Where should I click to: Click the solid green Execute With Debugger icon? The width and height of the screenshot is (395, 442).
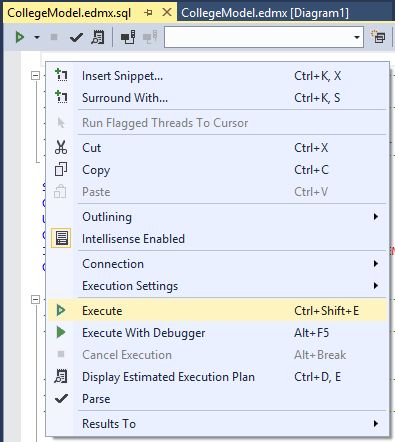[x=61, y=332]
